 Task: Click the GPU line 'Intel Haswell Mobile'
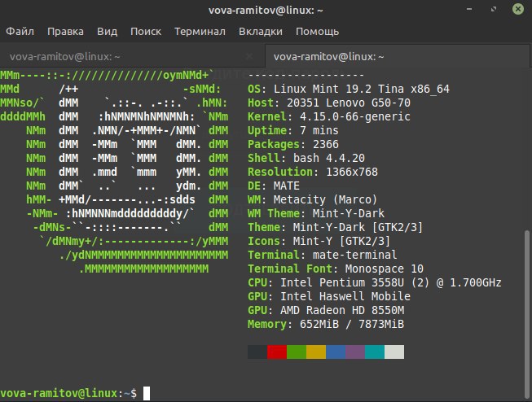345,296
